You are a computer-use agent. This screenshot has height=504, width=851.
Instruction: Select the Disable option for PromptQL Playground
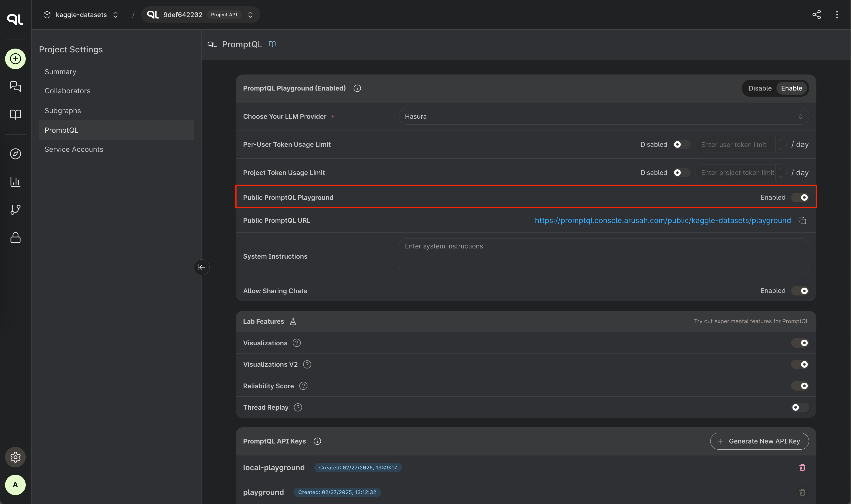coord(760,88)
